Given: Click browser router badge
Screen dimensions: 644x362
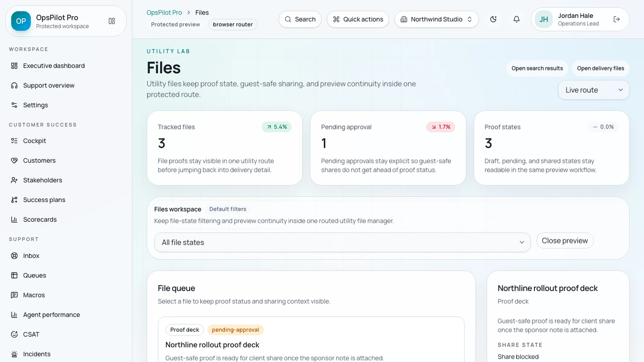Looking at the screenshot, I should (x=233, y=24).
